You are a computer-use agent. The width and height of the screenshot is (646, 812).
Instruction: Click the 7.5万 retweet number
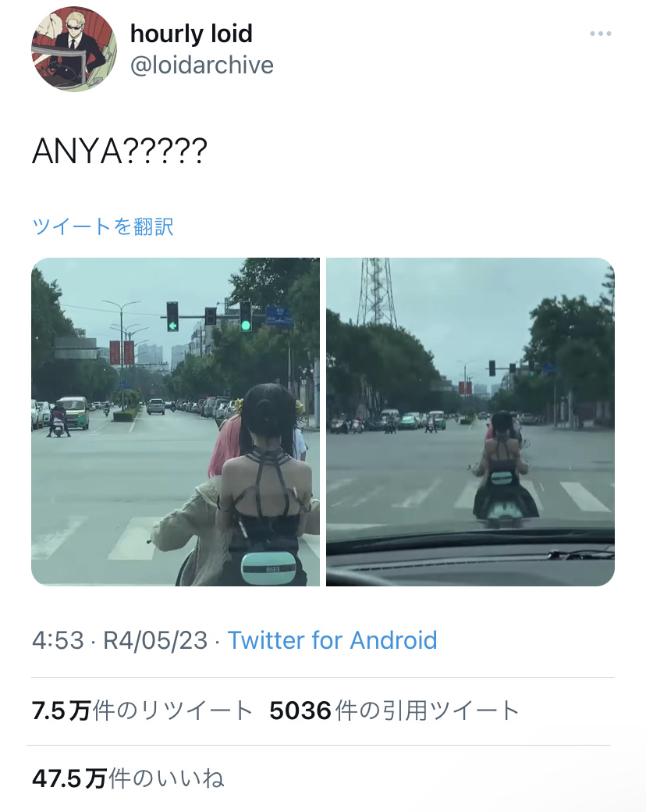coord(62,710)
